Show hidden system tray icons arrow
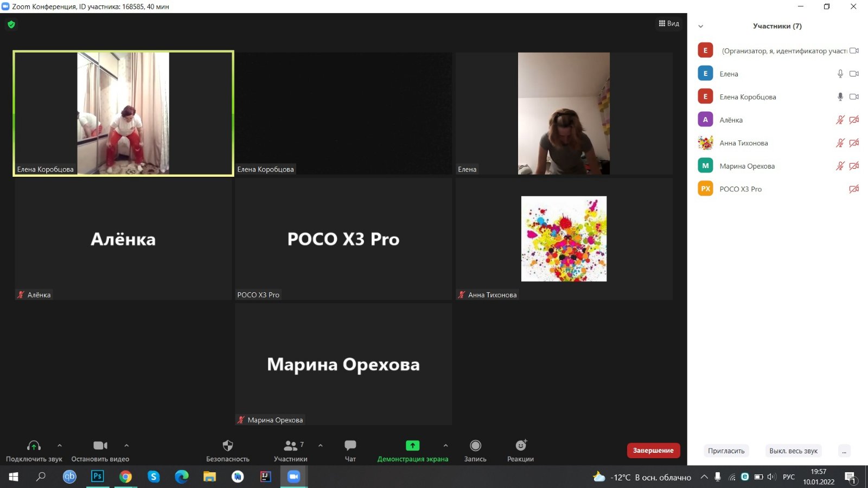Viewport: 868px width, 488px height. pyautogui.click(x=704, y=477)
